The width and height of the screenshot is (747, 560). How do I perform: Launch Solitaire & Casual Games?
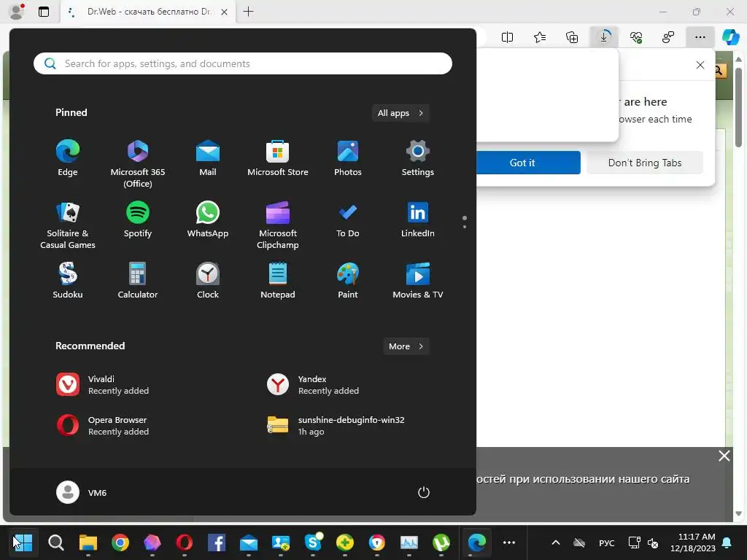(68, 225)
